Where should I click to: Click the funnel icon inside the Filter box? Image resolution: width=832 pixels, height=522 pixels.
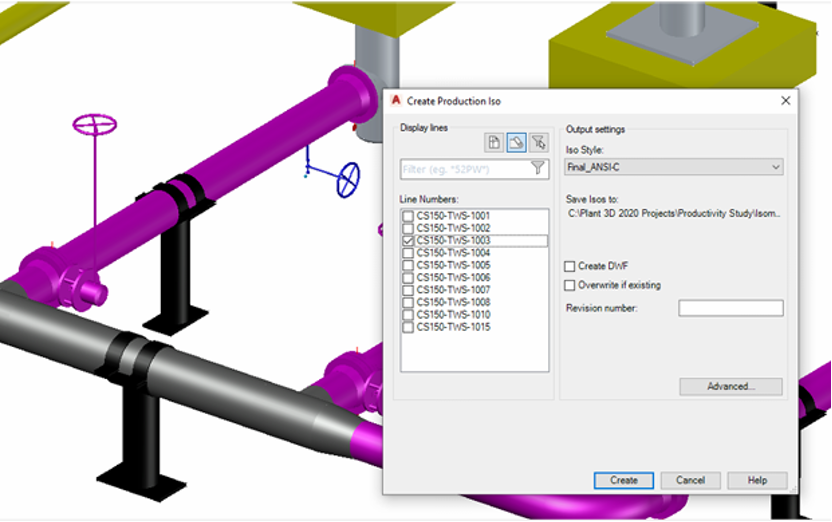click(x=538, y=168)
